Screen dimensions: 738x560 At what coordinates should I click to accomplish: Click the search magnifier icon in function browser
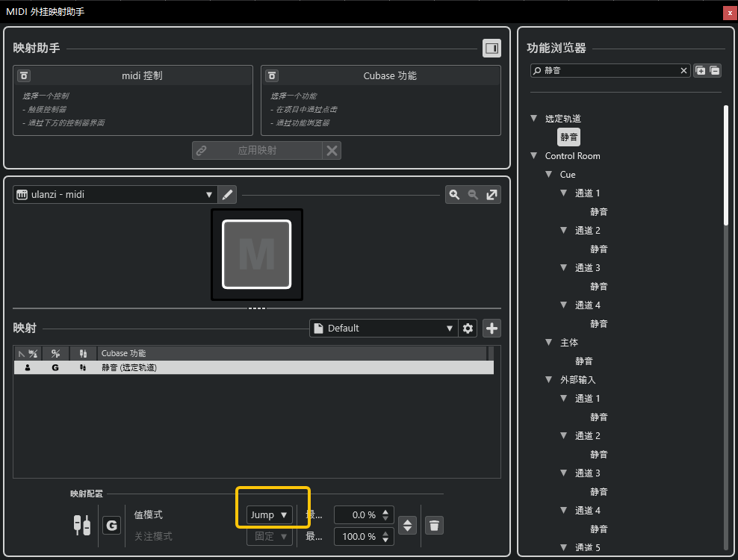coord(536,71)
